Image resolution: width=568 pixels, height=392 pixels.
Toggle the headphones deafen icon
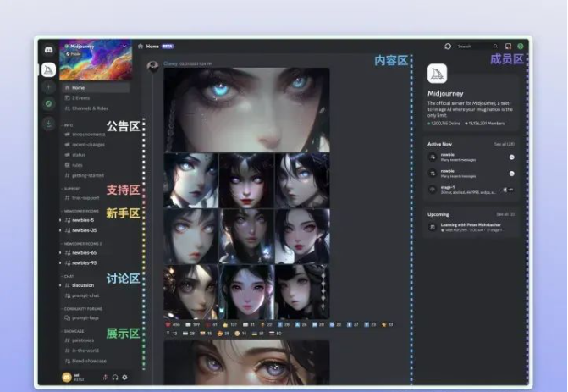[115, 377]
